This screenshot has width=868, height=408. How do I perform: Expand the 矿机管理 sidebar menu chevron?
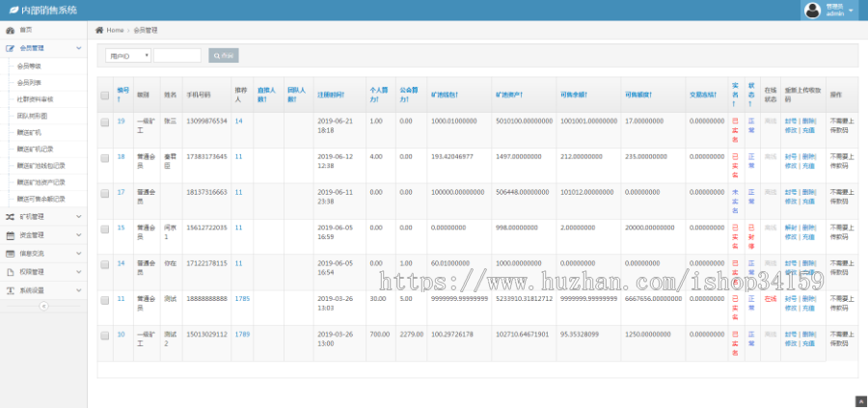click(78, 217)
